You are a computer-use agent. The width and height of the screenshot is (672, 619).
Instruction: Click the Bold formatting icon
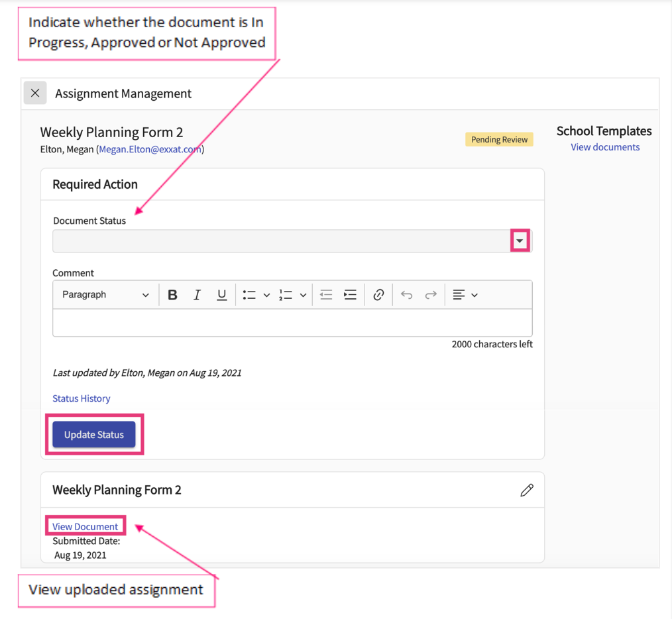click(x=172, y=295)
